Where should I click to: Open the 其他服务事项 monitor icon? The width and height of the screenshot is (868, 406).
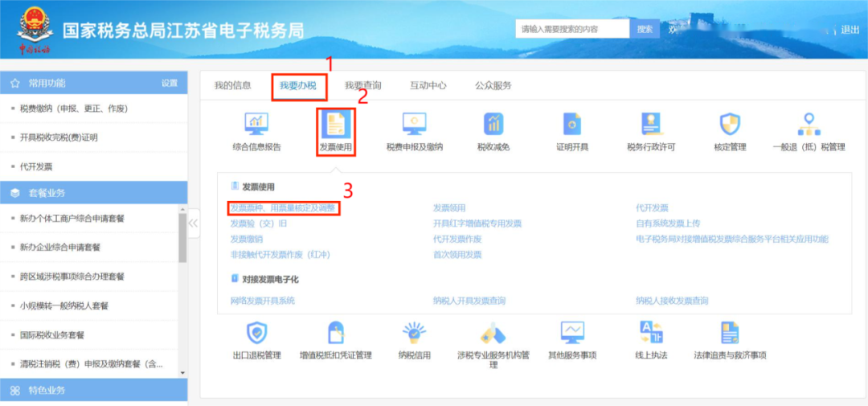(x=572, y=333)
